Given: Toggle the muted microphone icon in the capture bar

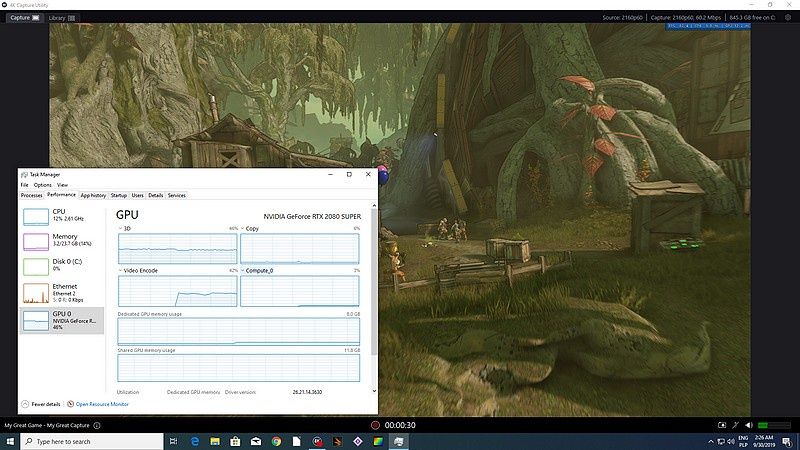Looking at the screenshot, I should (x=735, y=425).
